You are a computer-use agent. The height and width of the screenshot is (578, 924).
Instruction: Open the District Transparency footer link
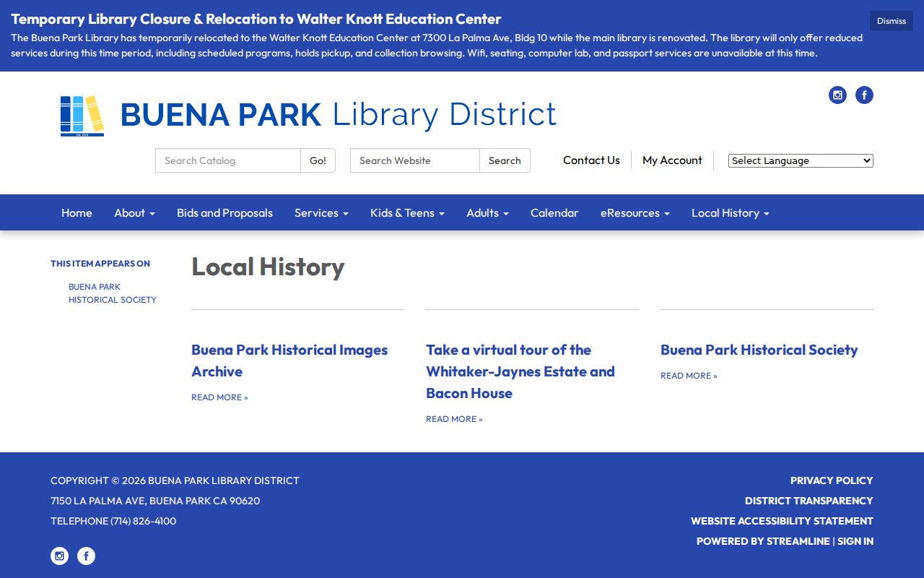coord(809,501)
